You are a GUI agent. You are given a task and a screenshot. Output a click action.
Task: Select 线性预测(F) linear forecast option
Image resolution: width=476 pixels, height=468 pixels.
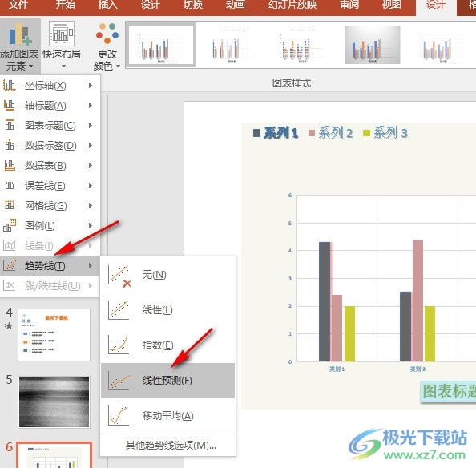tap(167, 381)
